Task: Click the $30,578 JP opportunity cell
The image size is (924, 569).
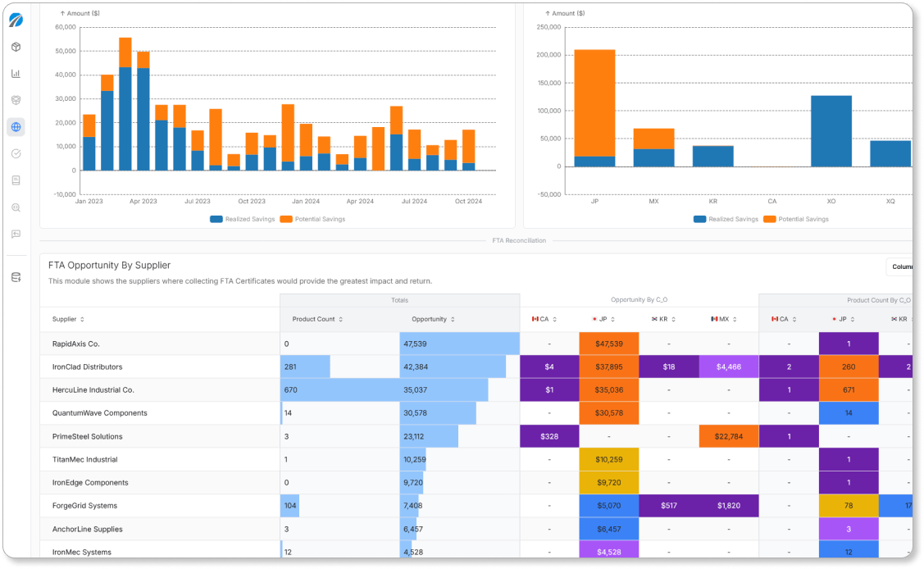Action: click(x=608, y=413)
